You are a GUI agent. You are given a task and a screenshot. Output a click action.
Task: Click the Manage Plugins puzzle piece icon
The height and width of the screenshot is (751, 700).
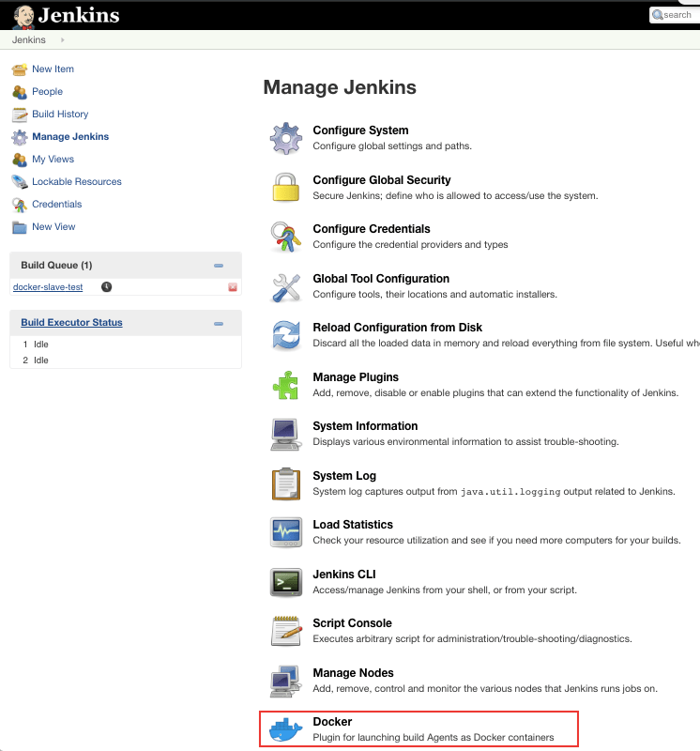tap(286, 385)
